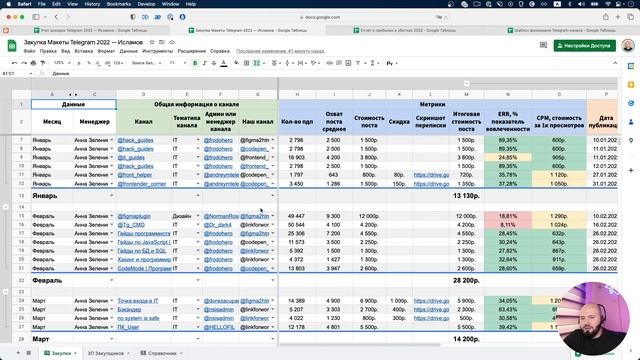This screenshot has height=360, width=640.
Task: Open the fill color picker
Action: [x=237, y=63]
